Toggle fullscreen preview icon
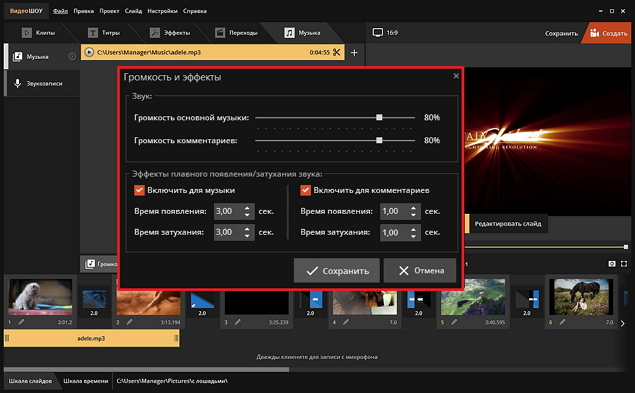Viewport: 635px width, 393px height. [x=624, y=264]
